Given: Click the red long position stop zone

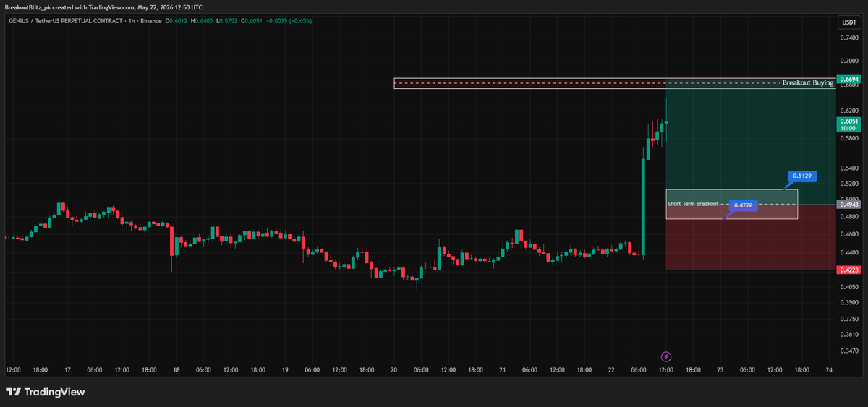Looking at the screenshot, I should [x=750, y=237].
